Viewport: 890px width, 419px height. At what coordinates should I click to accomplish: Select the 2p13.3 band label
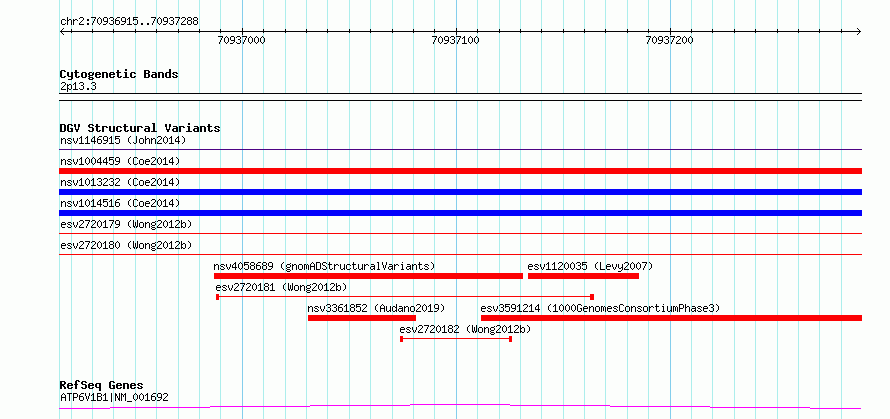[x=78, y=87]
